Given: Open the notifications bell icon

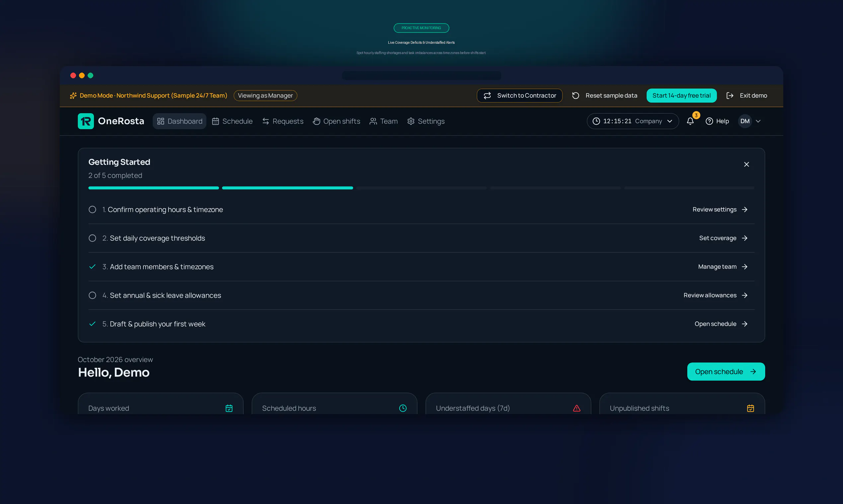Looking at the screenshot, I should [690, 121].
